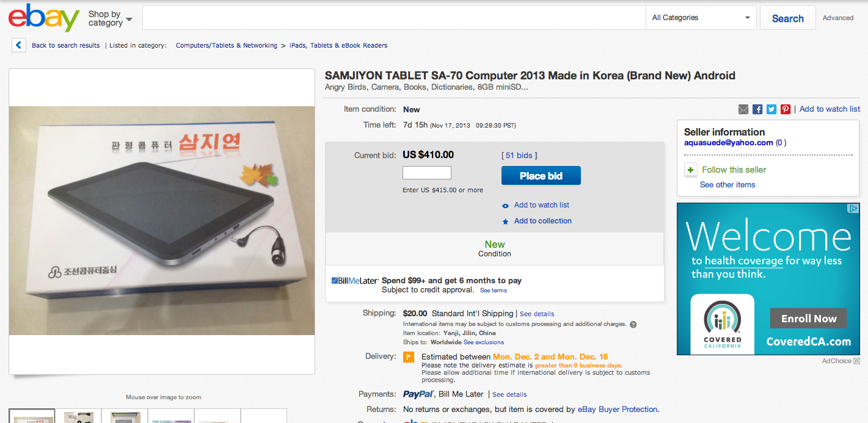Click the customs charges help icon
This screenshot has height=423, width=868.
(633, 325)
